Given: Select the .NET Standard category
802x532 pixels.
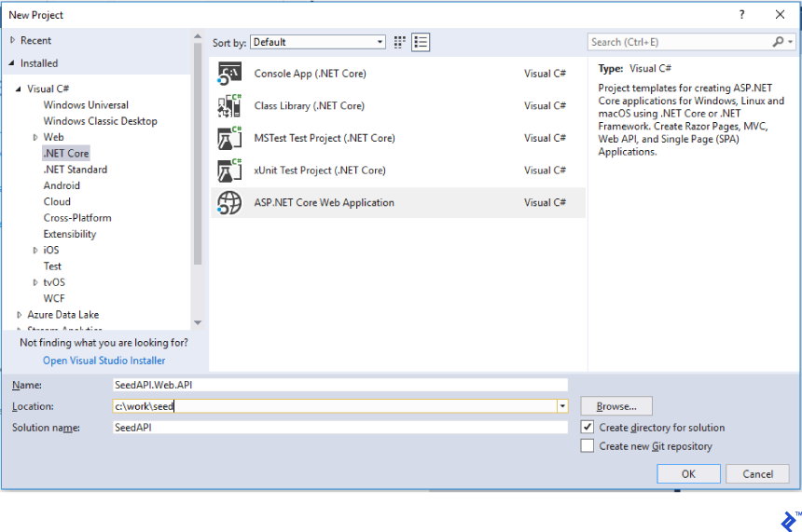Looking at the screenshot, I should 76,170.
